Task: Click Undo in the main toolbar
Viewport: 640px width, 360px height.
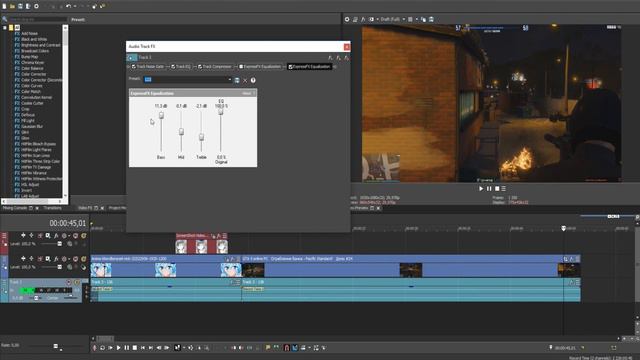Action: (x=69, y=6)
